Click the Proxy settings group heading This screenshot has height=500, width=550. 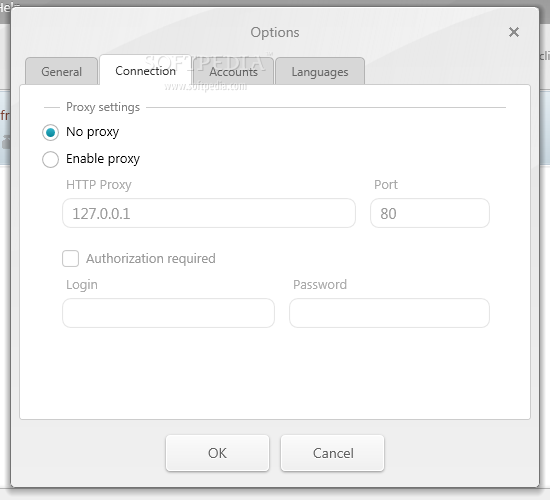tap(103, 107)
